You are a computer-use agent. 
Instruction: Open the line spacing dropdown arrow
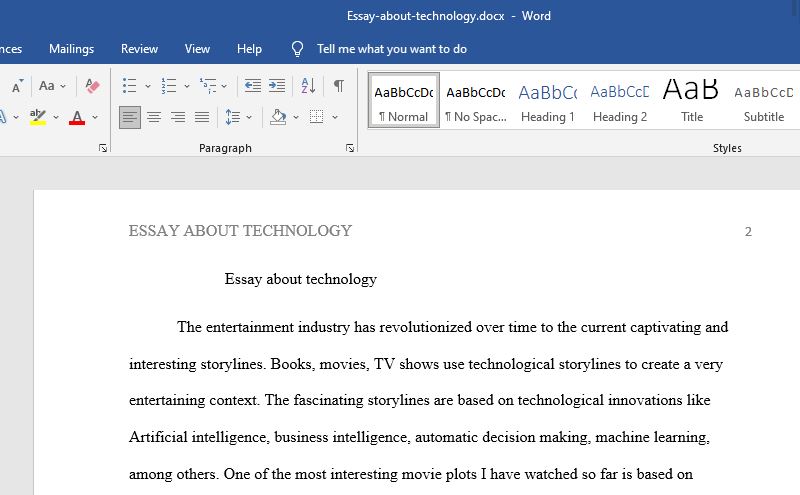[249, 117]
